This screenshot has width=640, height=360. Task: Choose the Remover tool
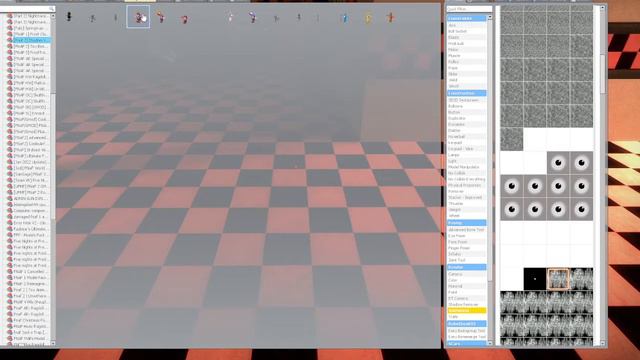click(x=467, y=191)
